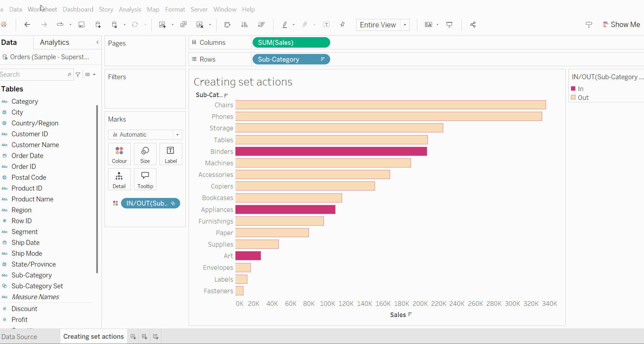This screenshot has height=344, width=644.
Task: Collapse the Data pane with the chevron
Action: tap(98, 42)
